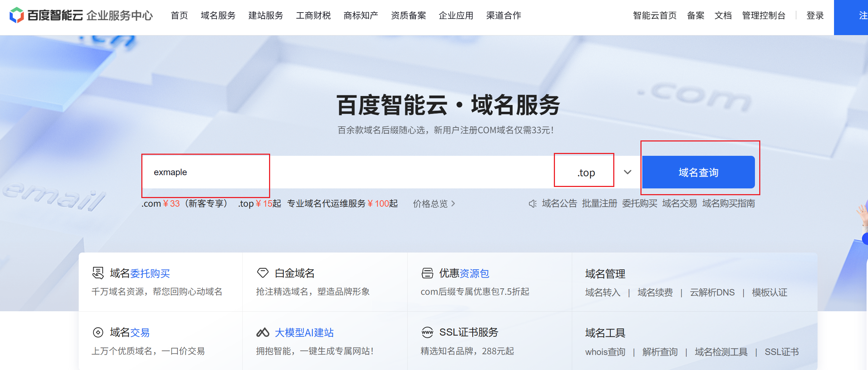Open the 域名服务 menu

[x=218, y=15]
